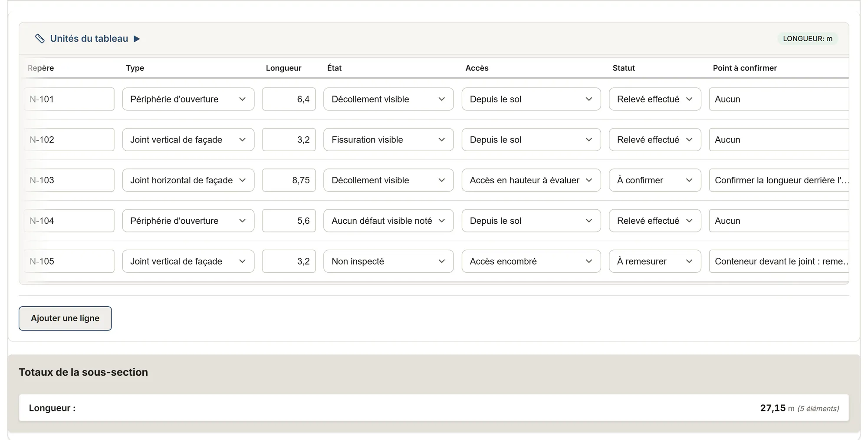Edit Point à confirmer field for N-101
868x440 pixels.
(x=779, y=99)
